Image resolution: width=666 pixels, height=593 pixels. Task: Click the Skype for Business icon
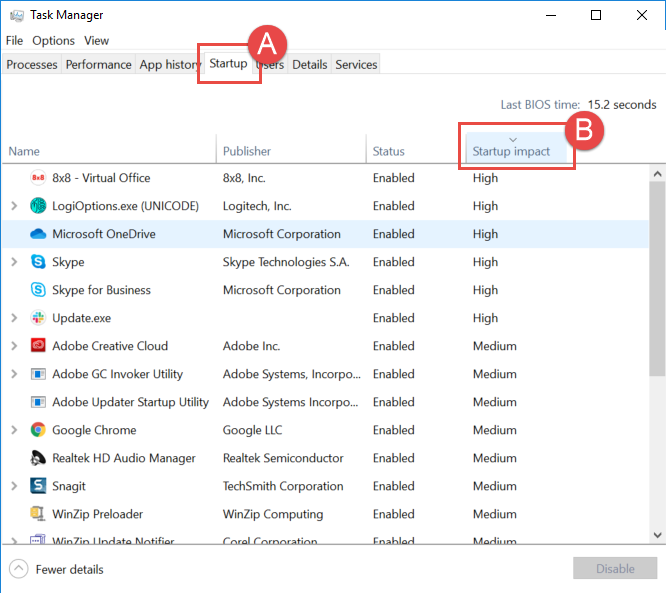click(x=38, y=290)
